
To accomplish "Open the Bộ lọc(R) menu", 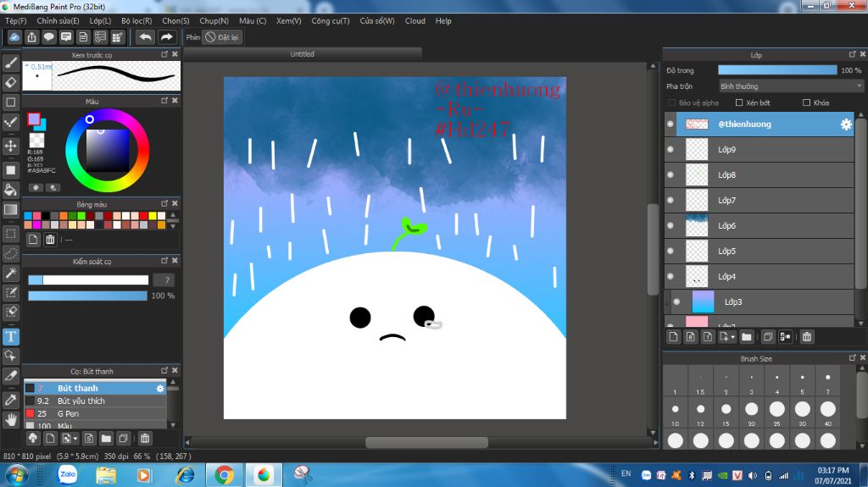I will pos(136,21).
